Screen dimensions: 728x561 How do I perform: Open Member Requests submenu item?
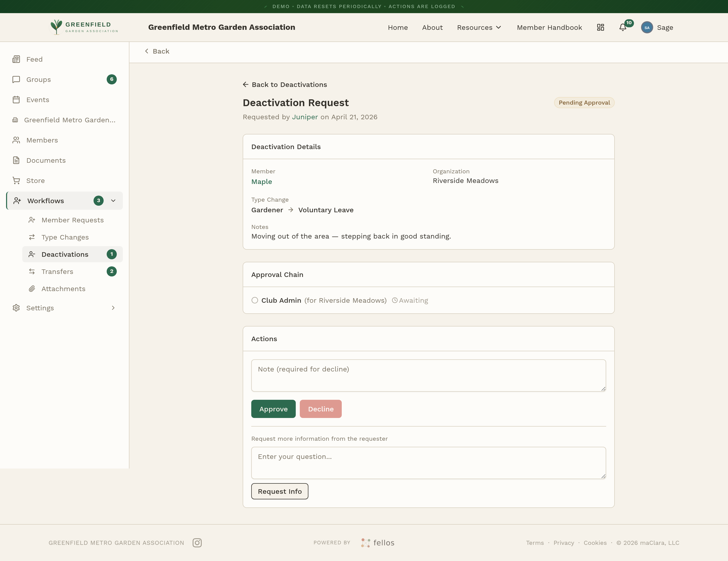72,220
